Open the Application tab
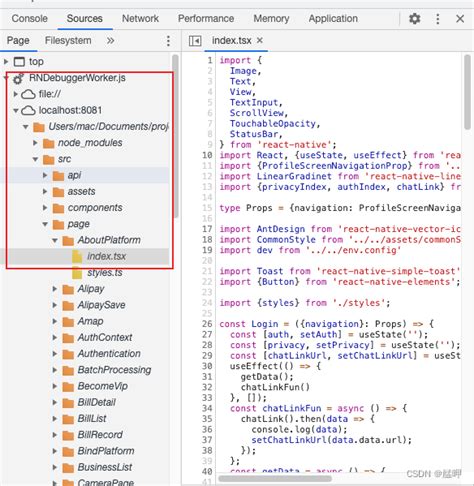The image size is (474, 486). pos(333,18)
